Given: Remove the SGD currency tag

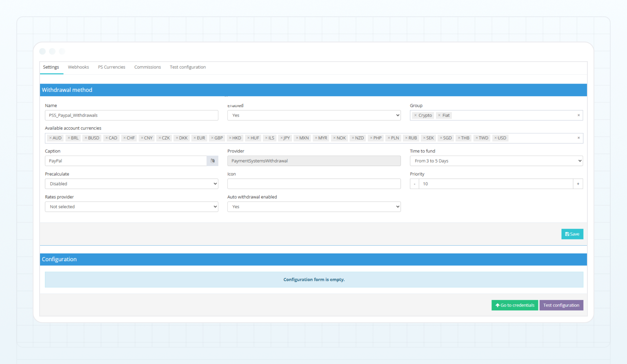Looking at the screenshot, I should [x=441, y=138].
